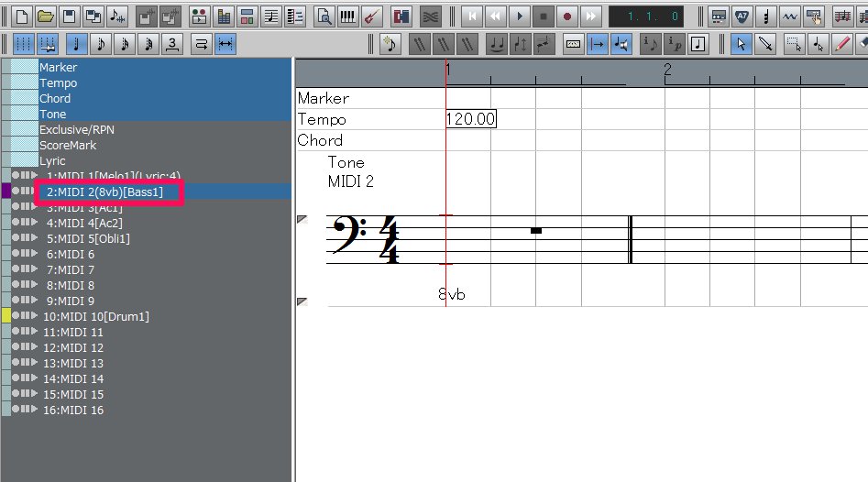
Task: Click play triangle of 16:MIDI 16
Action: coord(34,410)
